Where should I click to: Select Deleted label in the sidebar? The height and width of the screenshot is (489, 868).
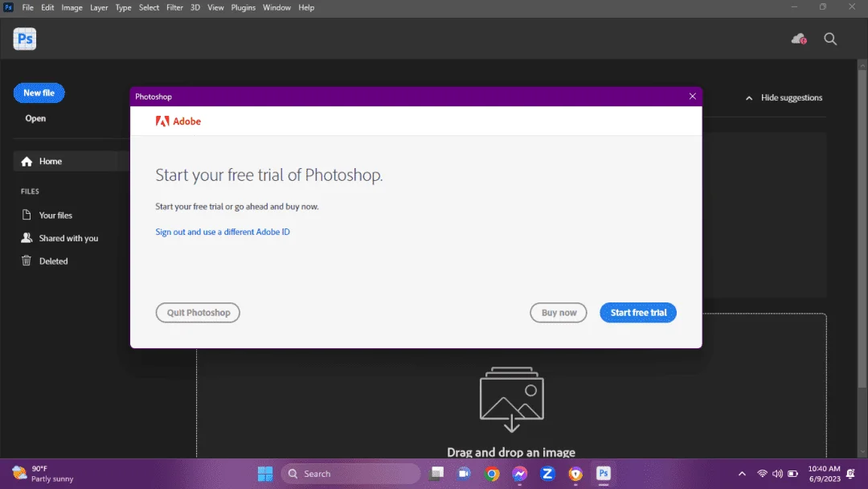coord(54,261)
